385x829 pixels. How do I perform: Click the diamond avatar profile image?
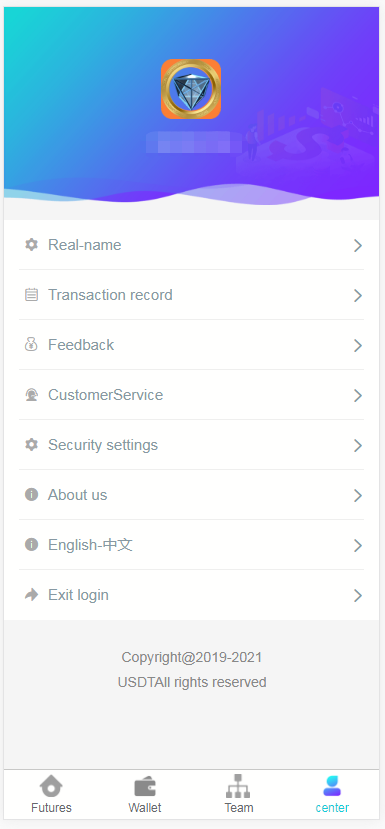(x=191, y=89)
